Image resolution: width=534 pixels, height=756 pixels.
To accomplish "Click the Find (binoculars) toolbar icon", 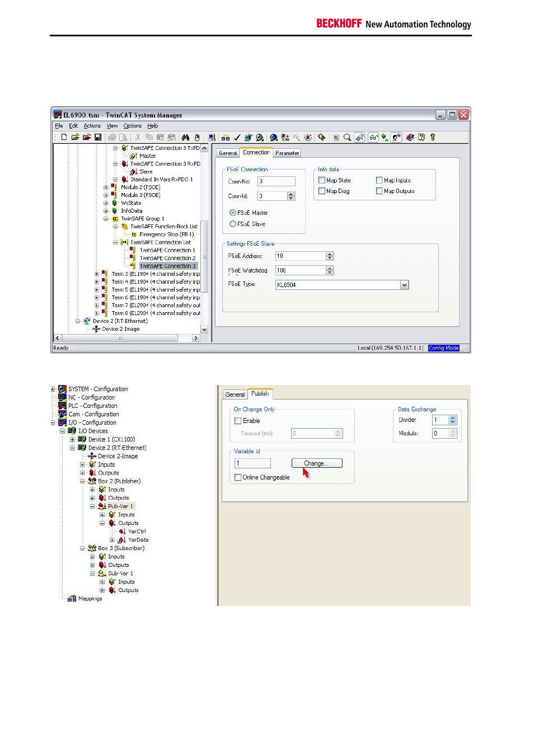I will click(185, 137).
